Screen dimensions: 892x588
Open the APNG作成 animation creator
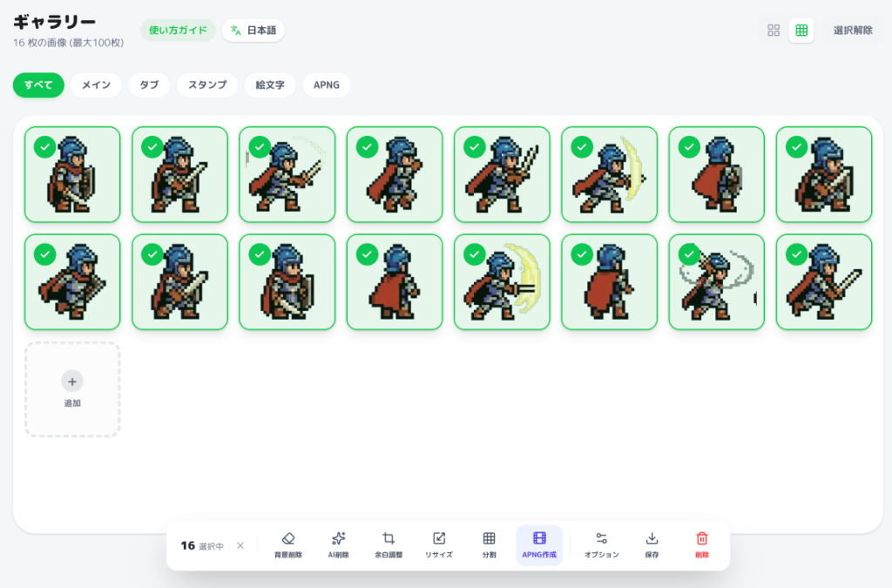pyautogui.click(x=538, y=544)
